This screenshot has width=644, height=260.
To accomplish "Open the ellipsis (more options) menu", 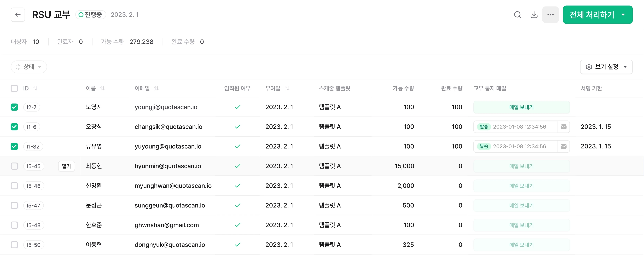I will tap(550, 14).
